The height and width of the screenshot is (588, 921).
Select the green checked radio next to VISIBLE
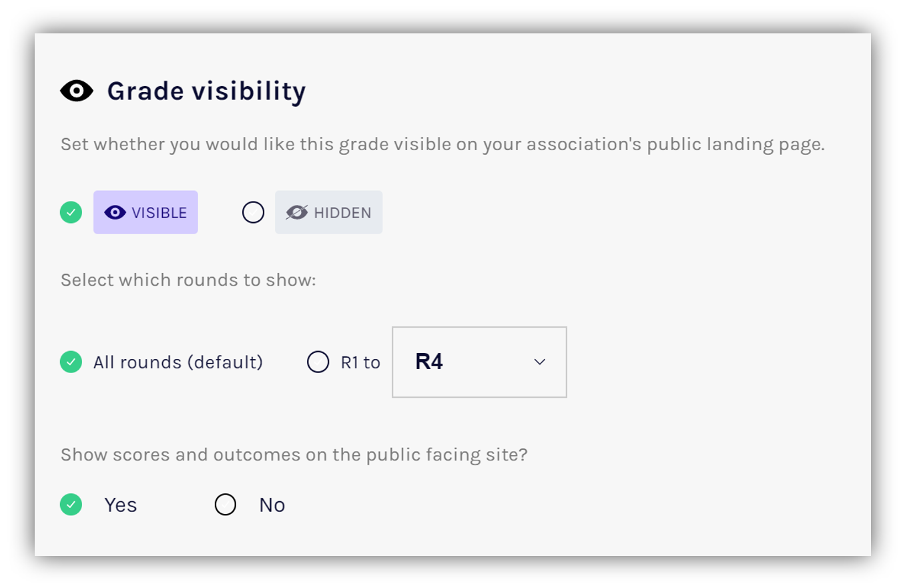(71, 212)
